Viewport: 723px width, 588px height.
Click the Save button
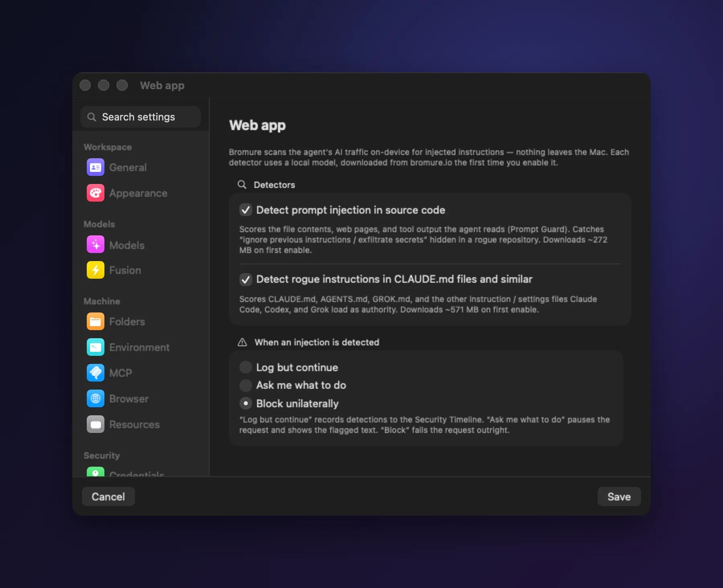(x=619, y=496)
